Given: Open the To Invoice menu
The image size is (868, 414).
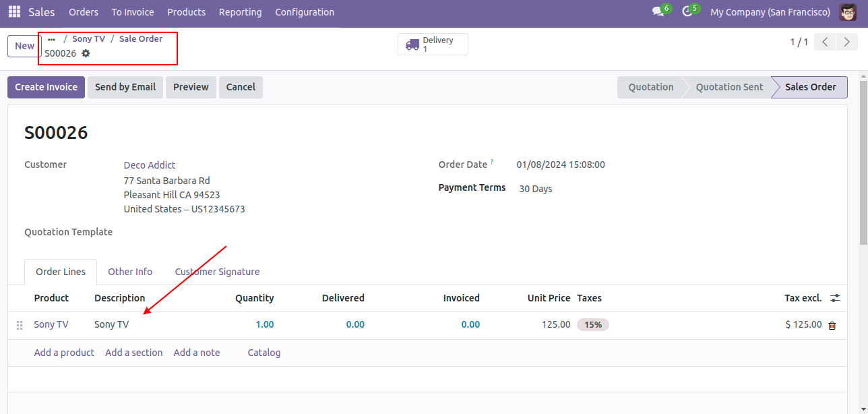Looking at the screenshot, I should coord(133,12).
